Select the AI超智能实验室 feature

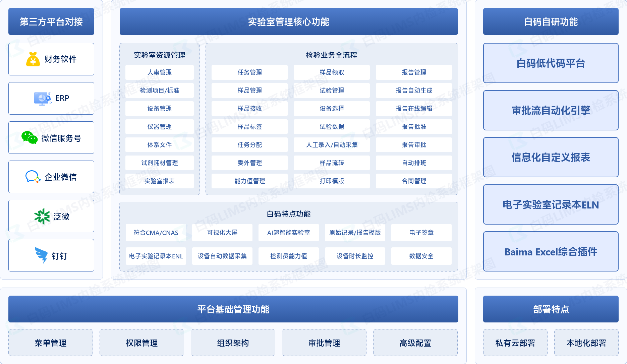point(289,233)
